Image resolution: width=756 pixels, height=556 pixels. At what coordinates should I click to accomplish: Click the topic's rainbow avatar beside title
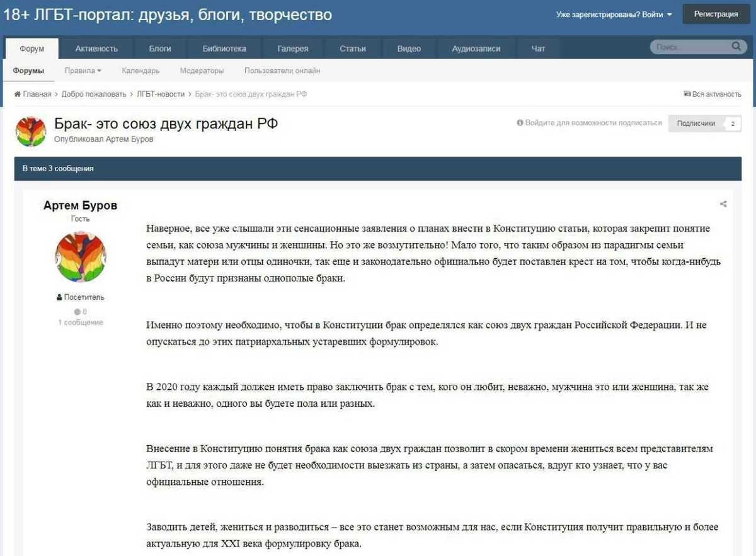[x=31, y=131]
